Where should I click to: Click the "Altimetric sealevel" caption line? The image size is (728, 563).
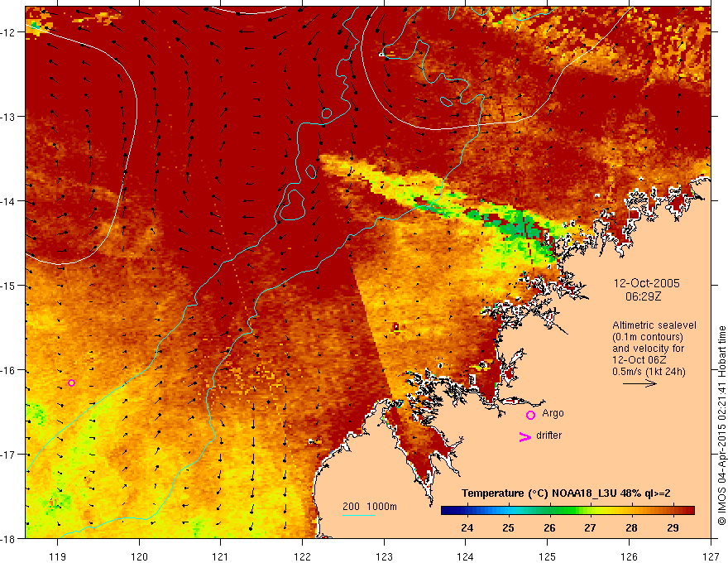(x=654, y=325)
